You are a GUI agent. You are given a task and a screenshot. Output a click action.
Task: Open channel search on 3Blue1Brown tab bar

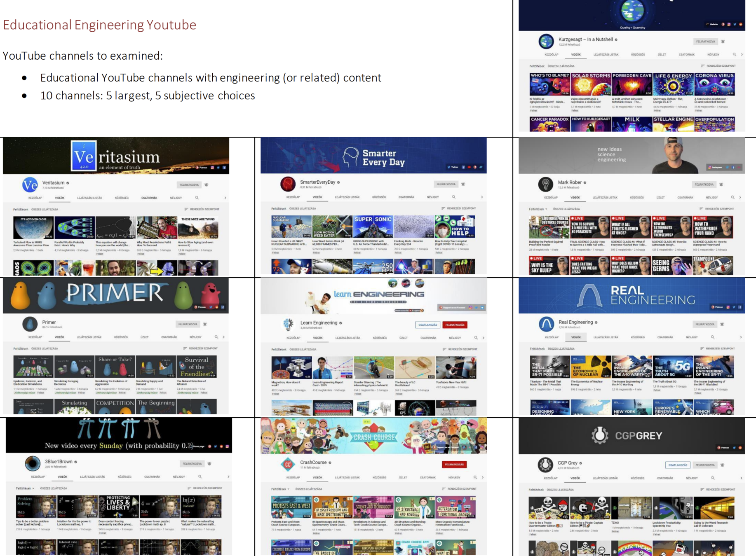[200, 477]
